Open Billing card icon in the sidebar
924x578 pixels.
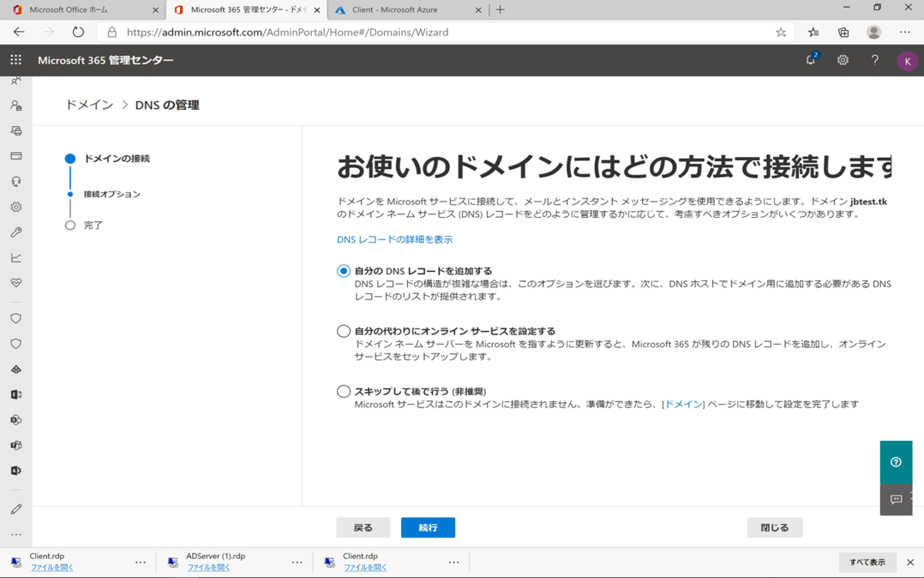[x=16, y=156]
